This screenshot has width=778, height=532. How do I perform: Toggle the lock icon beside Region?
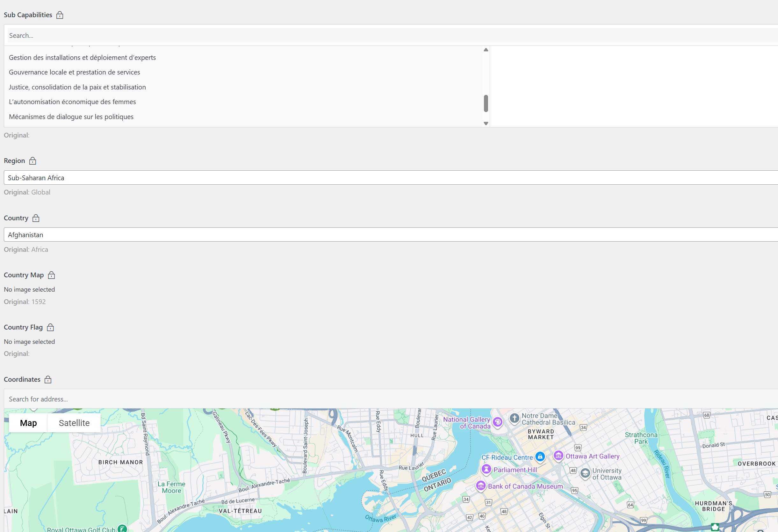click(32, 161)
